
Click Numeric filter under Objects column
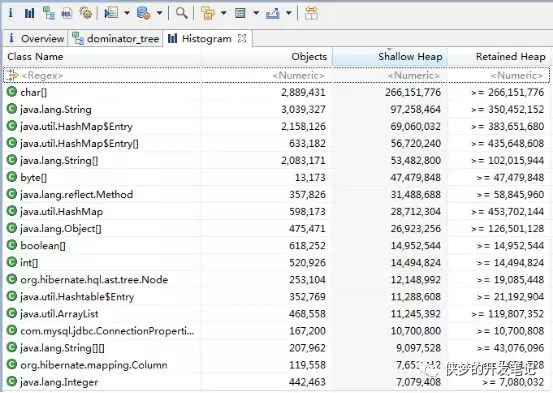tap(298, 75)
